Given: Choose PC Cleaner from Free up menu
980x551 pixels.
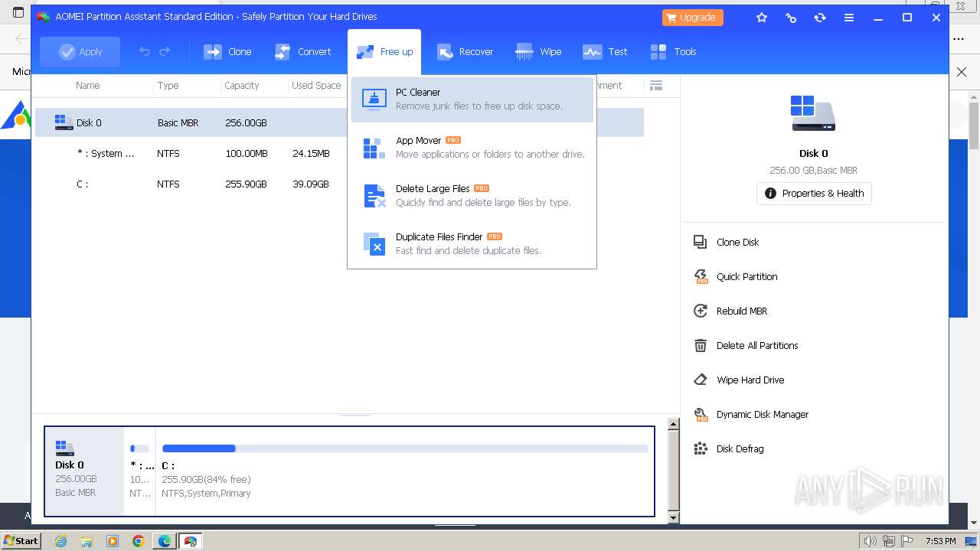Looking at the screenshot, I should coord(472,99).
